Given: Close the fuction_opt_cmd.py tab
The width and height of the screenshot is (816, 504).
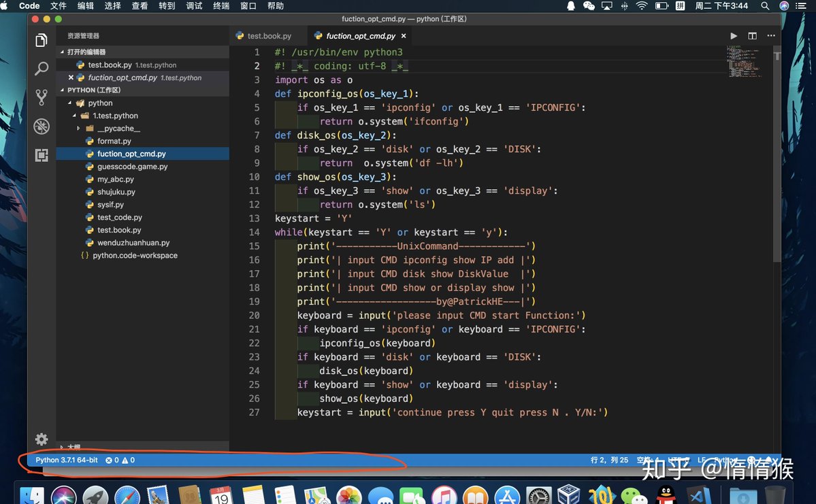Looking at the screenshot, I should 404,36.
